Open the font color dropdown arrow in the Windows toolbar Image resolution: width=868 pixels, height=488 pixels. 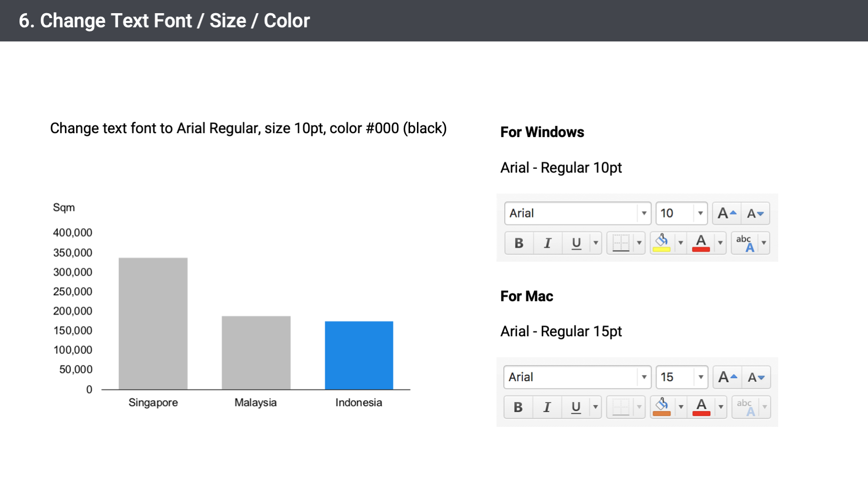(x=720, y=243)
